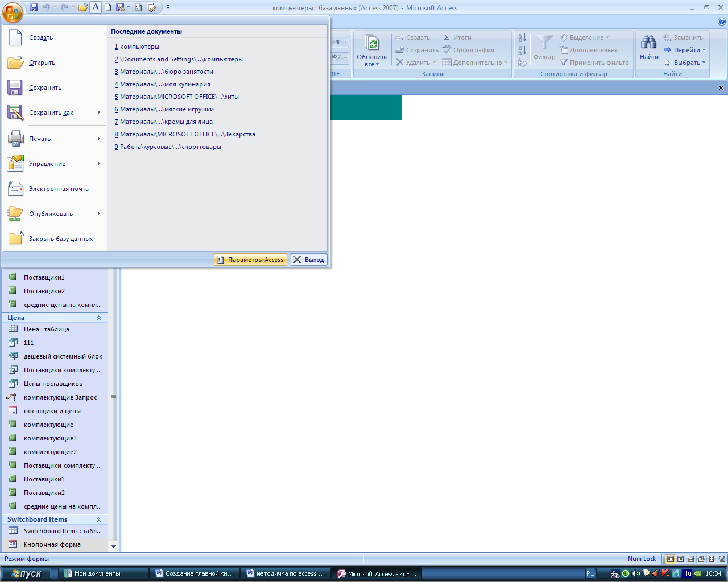
Task: Click the open folder icon in Quick Access
Action: (x=83, y=7)
